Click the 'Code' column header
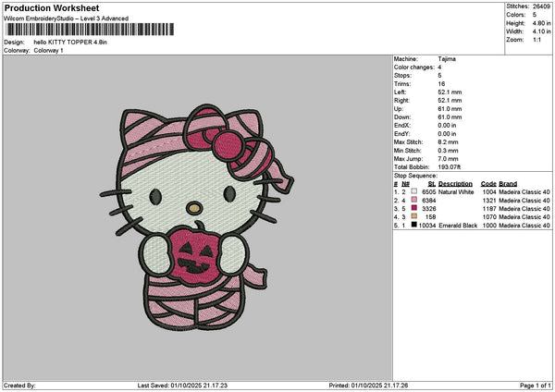The width and height of the screenshot is (555, 392). coord(488,184)
